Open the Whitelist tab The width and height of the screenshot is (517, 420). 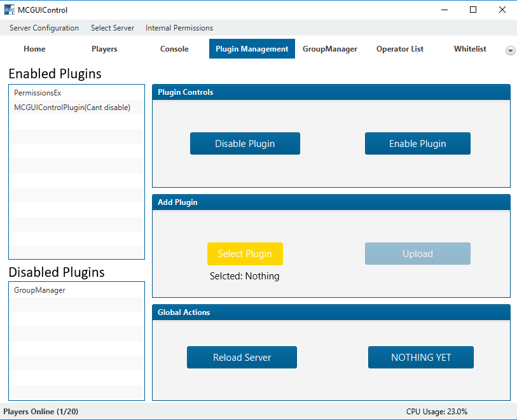(470, 49)
